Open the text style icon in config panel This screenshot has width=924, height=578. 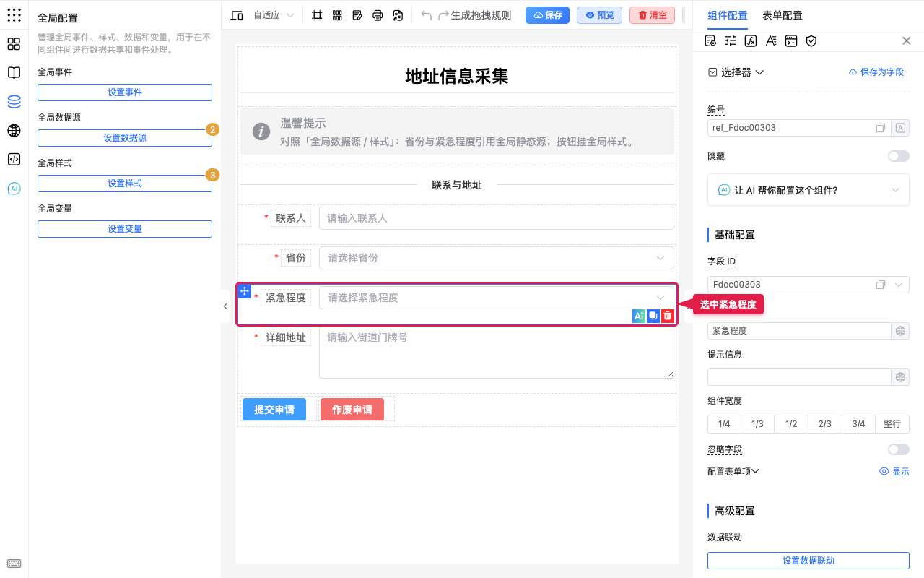tap(771, 40)
